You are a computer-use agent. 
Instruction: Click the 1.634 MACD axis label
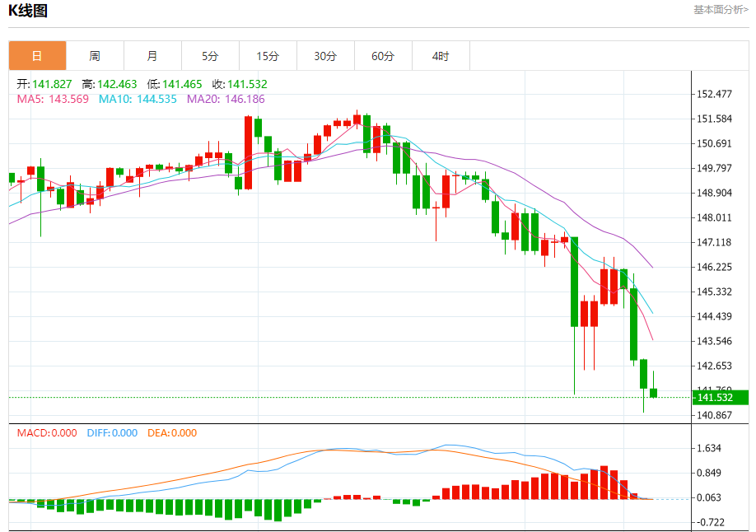pos(709,449)
